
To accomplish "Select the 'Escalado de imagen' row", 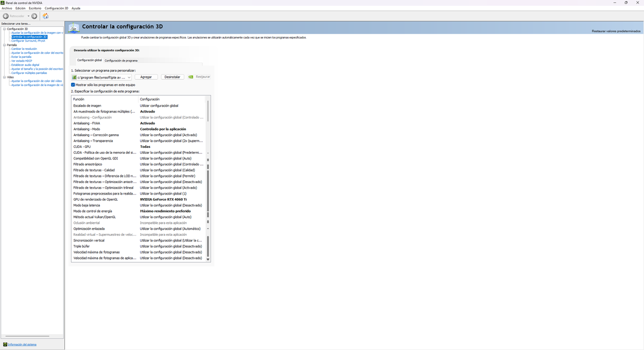I will [x=138, y=106].
